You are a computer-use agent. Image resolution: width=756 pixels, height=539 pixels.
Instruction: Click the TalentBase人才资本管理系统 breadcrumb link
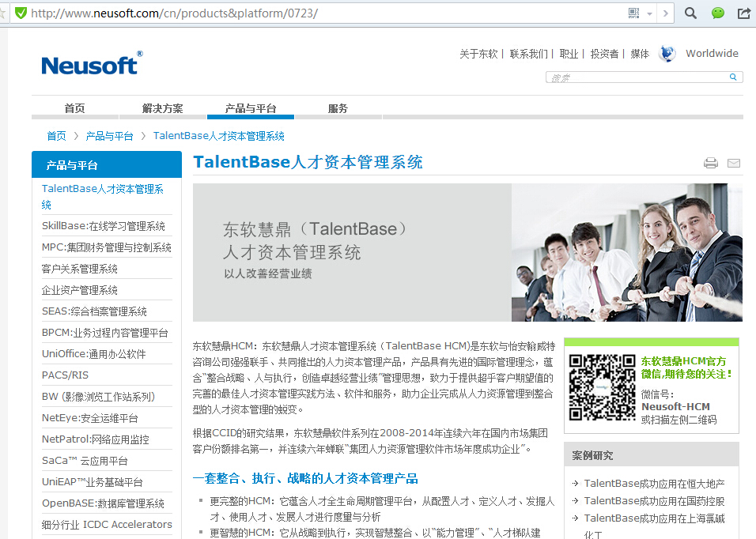[219, 136]
